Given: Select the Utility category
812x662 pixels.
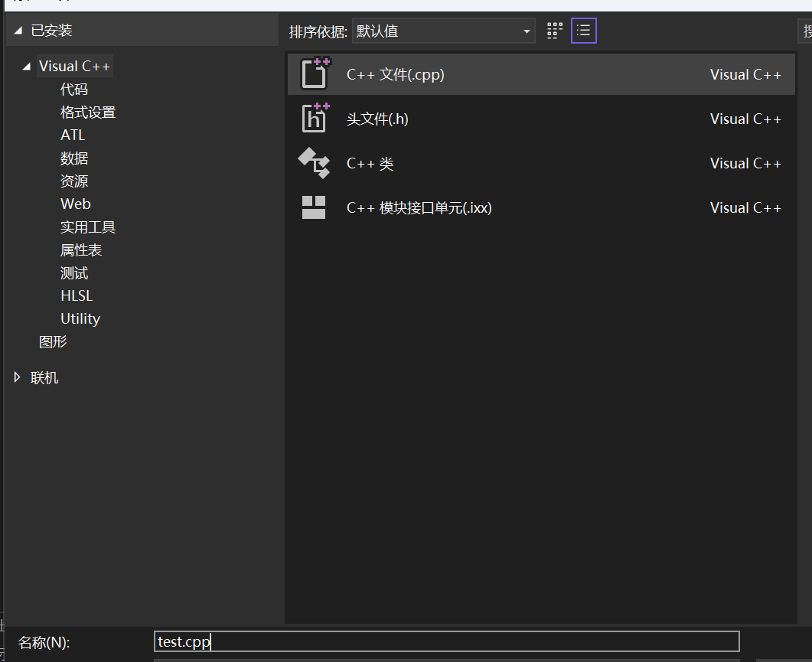Looking at the screenshot, I should 80,318.
